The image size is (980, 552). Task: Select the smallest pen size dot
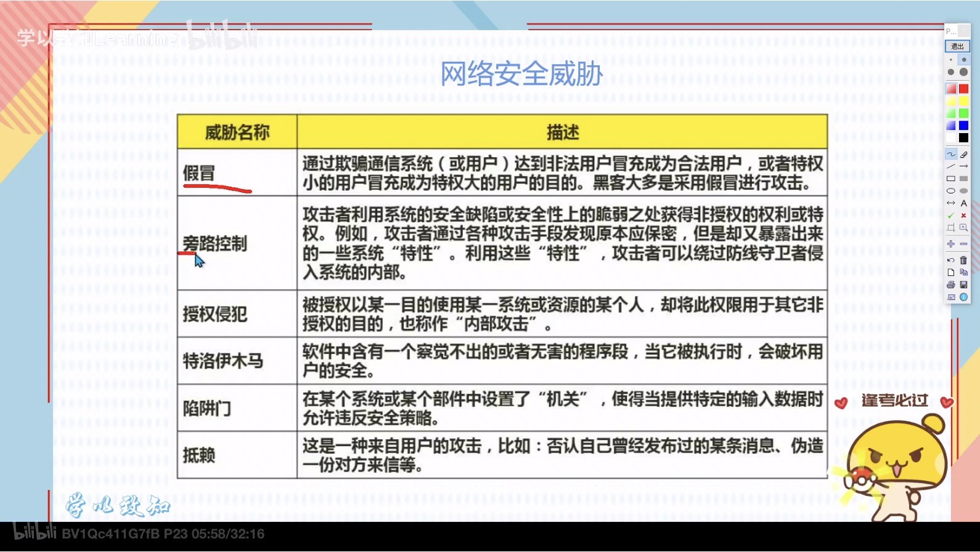951,60
